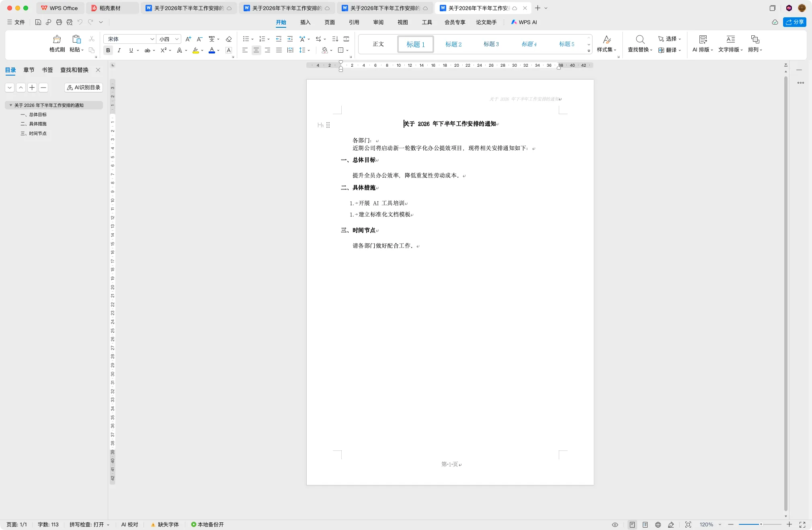Click the Find and Replace magnifier icon
This screenshot has width=812, height=530.
coord(640,39)
